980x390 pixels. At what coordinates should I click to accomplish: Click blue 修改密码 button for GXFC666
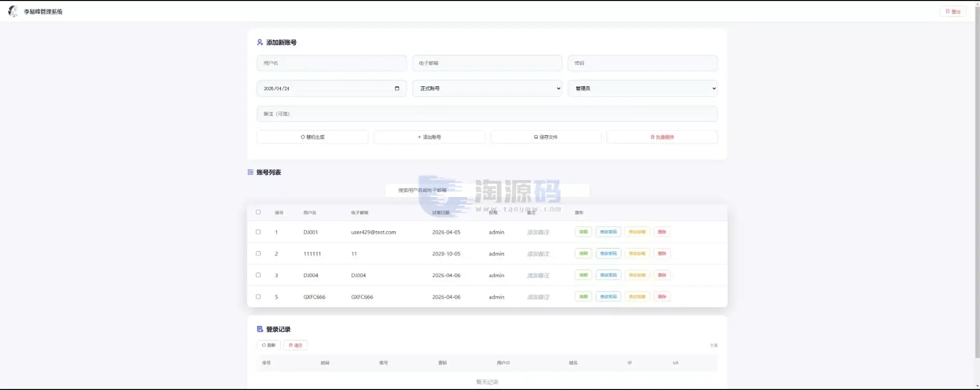pos(608,297)
